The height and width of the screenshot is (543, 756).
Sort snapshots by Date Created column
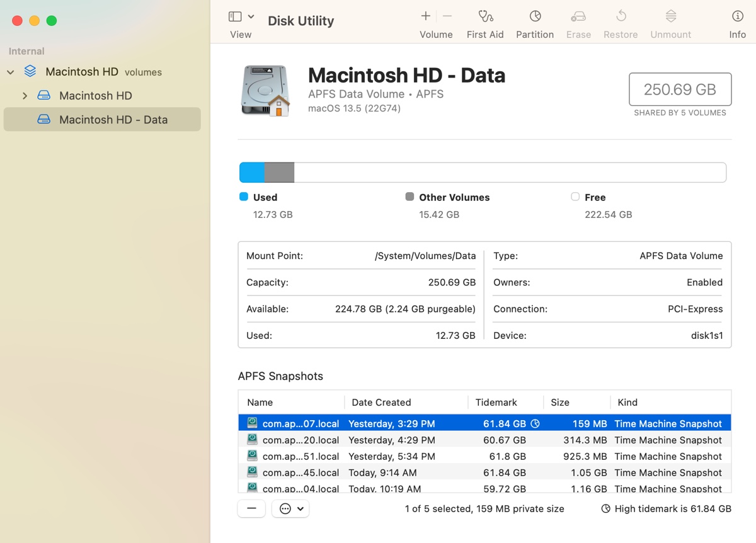381,402
